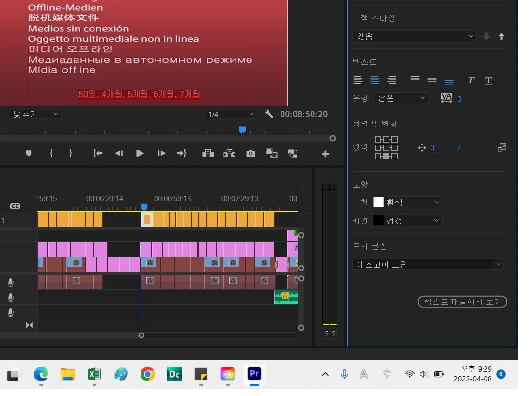
Task: Step forward one frame
Action: [161, 153]
